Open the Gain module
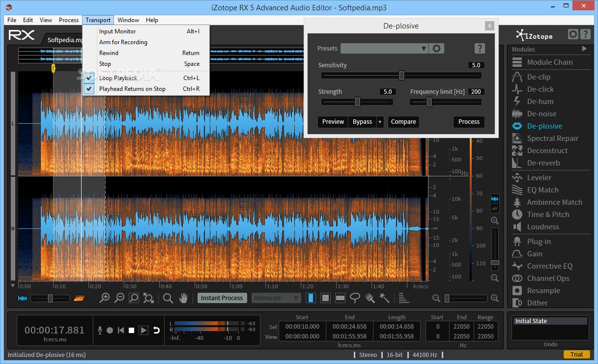This screenshot has height=364, width=598. tap(535, 254)
